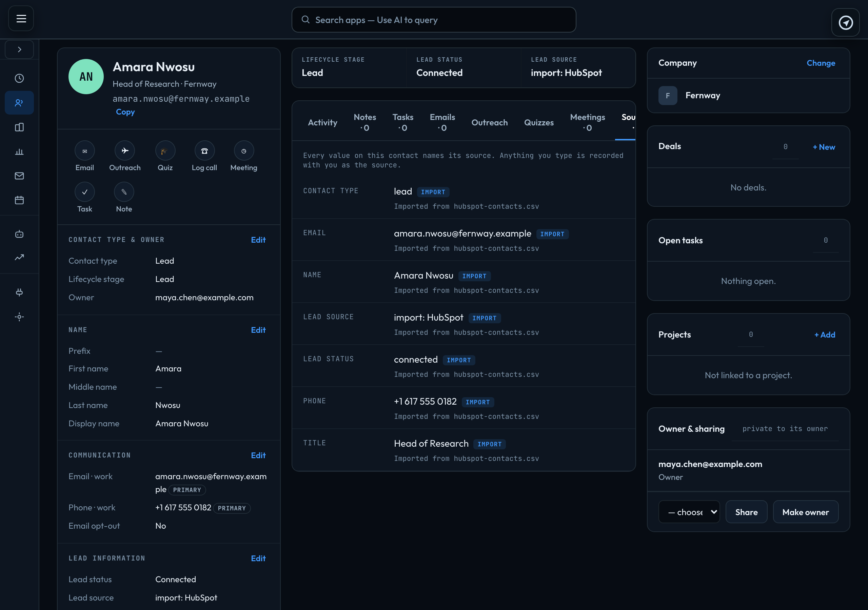This screenshot has height=610, width=868.
Task: Click the Outreach paper plane icon
Action: 125,151
